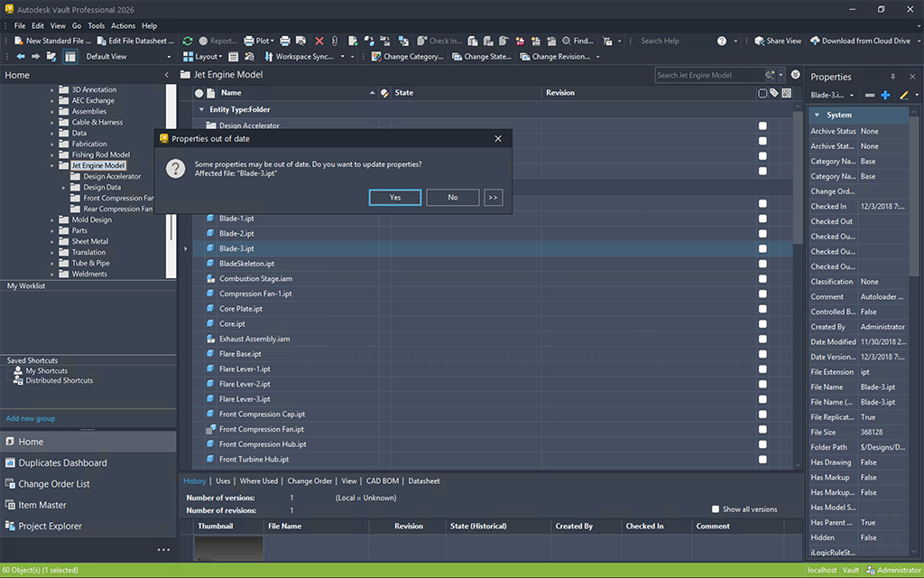
Task: Open the Tools menu
Action: pos(96,26)
